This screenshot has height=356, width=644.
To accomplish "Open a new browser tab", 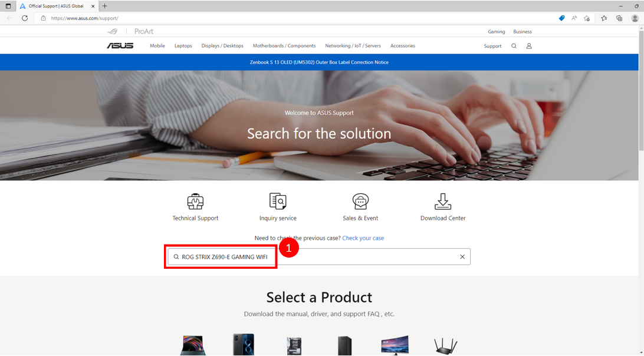I will coord(105,6).
